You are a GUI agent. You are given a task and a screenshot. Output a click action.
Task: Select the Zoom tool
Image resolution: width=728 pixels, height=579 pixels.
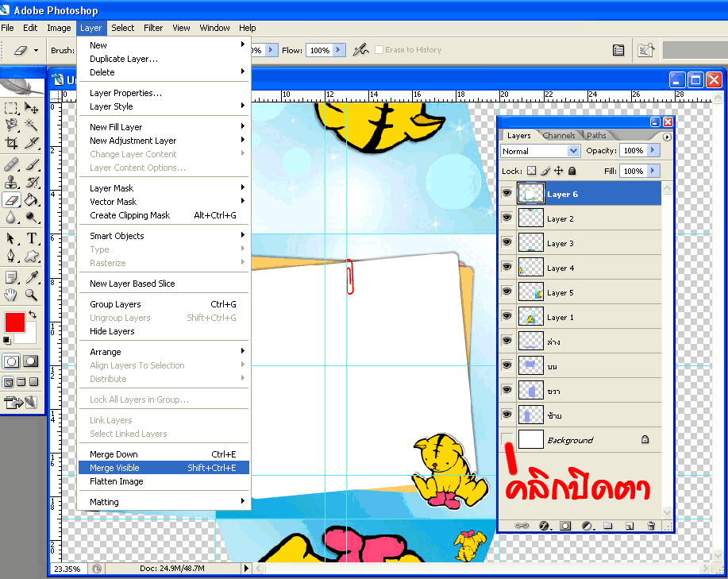pos(31,295)
